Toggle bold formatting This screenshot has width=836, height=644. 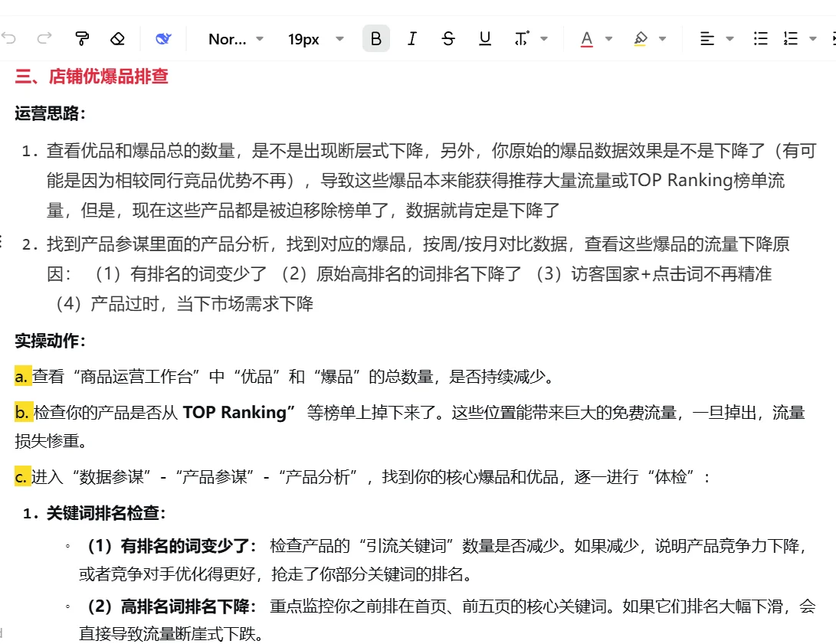[376, 38]
